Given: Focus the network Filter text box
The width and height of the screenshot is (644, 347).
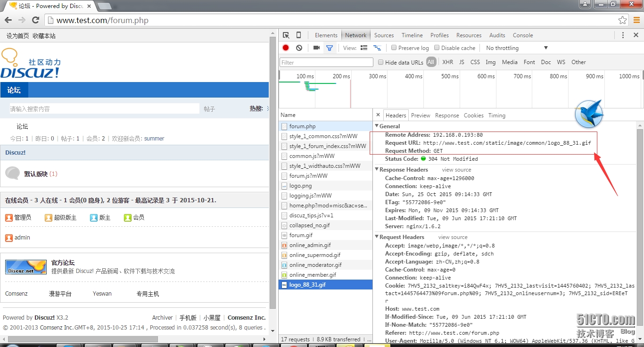Looking at the screenshot, I should point(326,62).
